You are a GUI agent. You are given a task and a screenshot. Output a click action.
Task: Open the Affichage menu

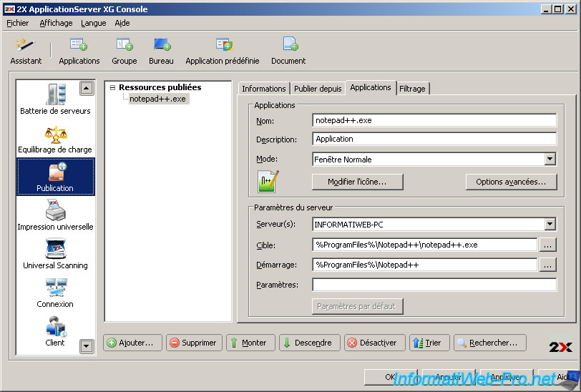click(56, 23)
